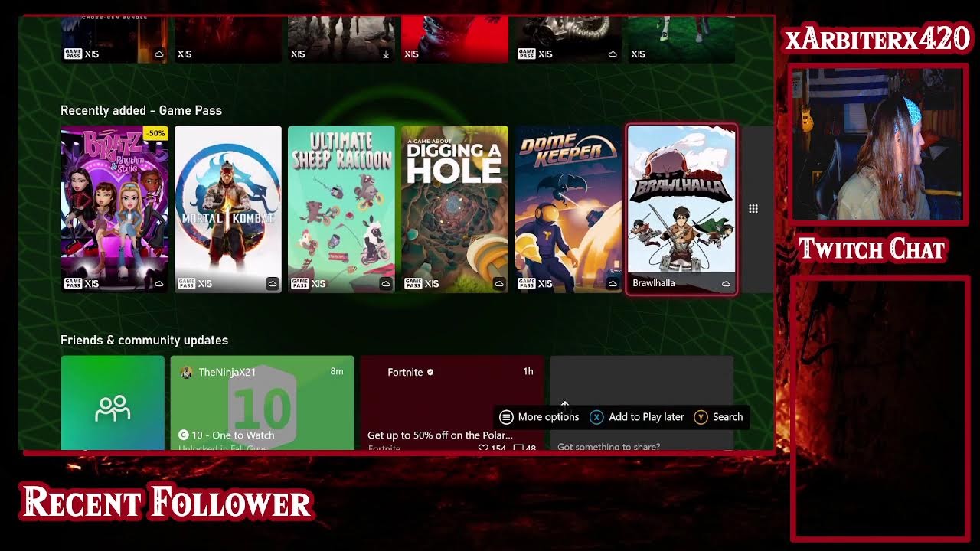The height and width of the screenshot is (551, 980).
Task: Click the Game Pass badge on Mortal Kombat
Action: click(186, 283)
